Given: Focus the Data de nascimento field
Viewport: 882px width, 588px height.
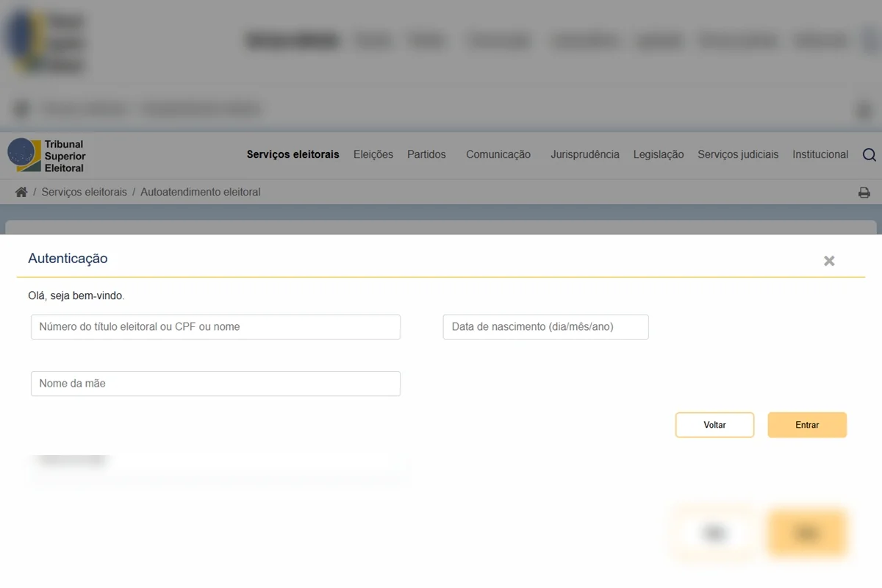Looking at the screenshot, I should click(x=545, y=327).
